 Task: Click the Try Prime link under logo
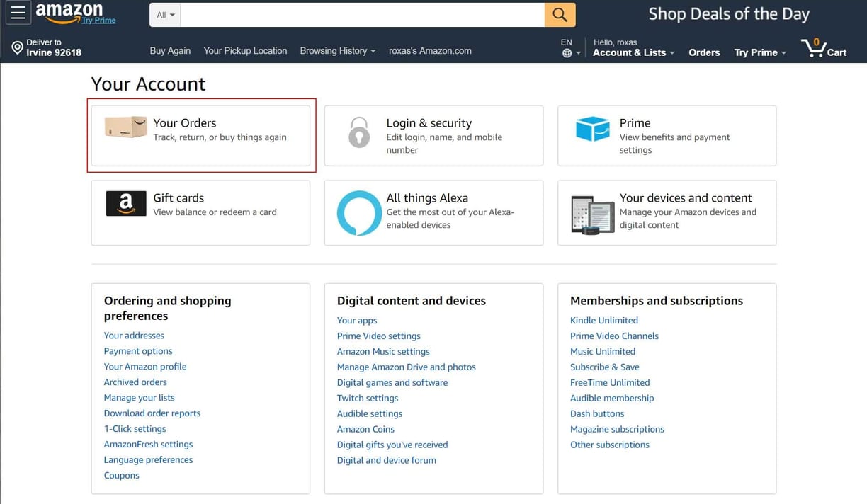(98, 21)
